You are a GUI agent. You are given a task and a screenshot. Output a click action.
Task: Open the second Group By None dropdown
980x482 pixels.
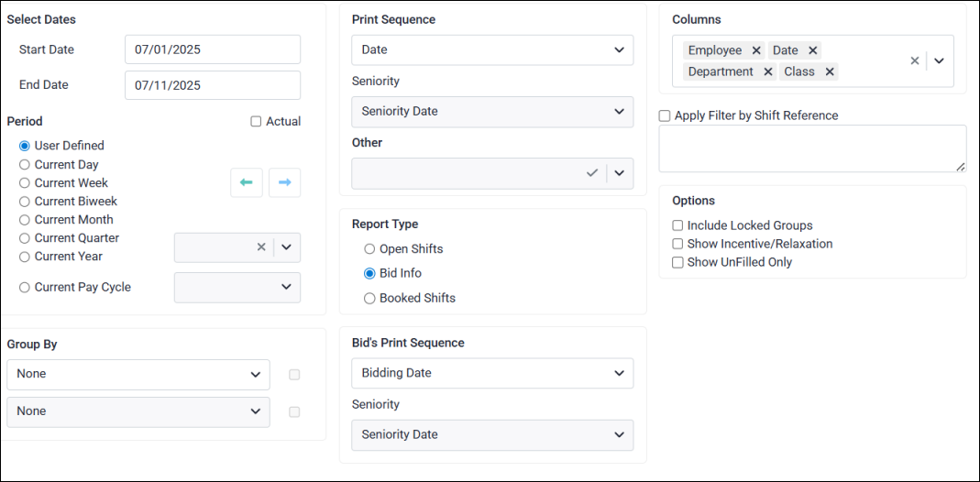[138, 412]
